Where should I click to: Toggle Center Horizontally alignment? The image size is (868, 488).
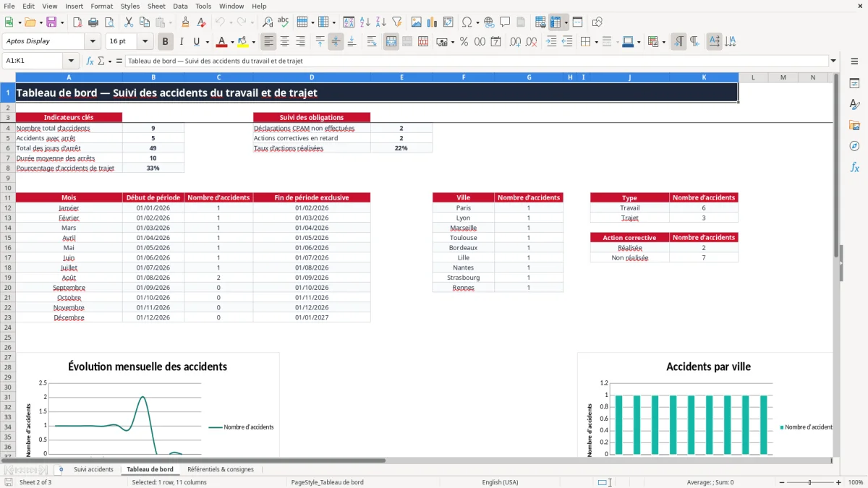coord(284,41)
